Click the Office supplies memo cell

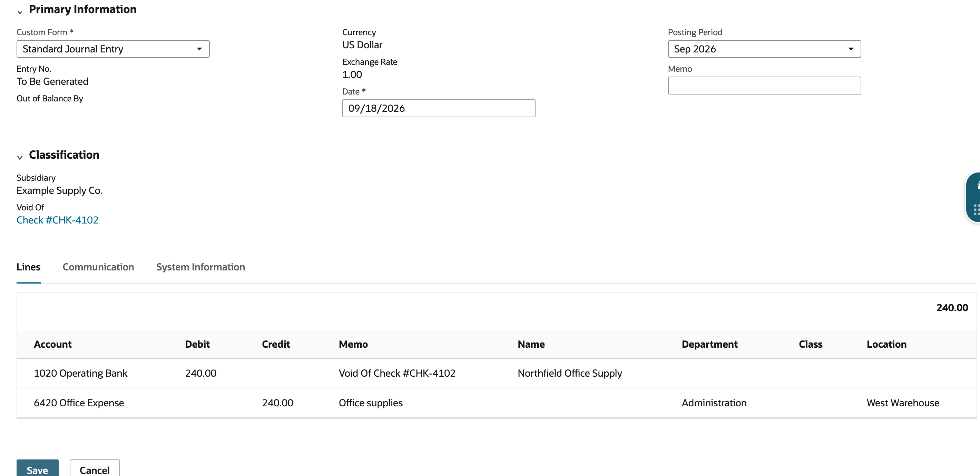pyautogui.click(x=371, y=403)
